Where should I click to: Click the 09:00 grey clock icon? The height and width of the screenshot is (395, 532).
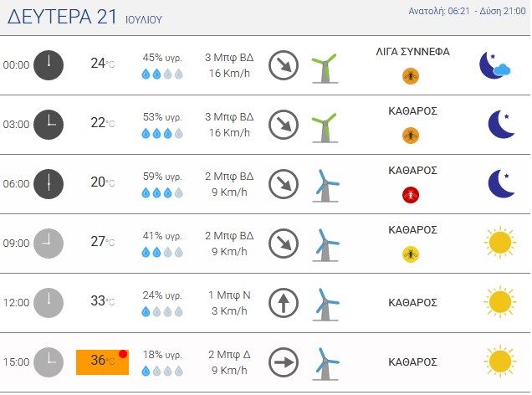(49, 244)
